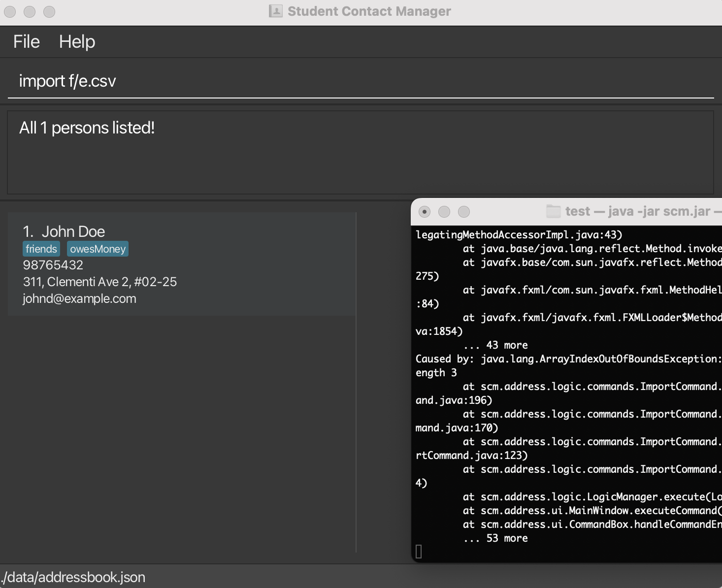Screen dimensions: 722x588
Task: Minimize the Student Contact Manager window
Action: [30, 11]
